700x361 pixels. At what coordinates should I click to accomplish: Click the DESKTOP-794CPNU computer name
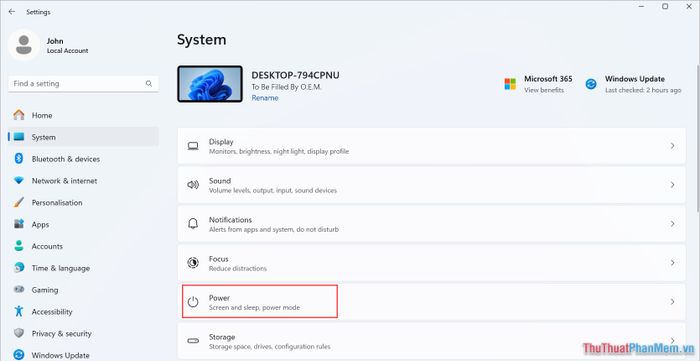pyautogui.click(x=295, y=75)
